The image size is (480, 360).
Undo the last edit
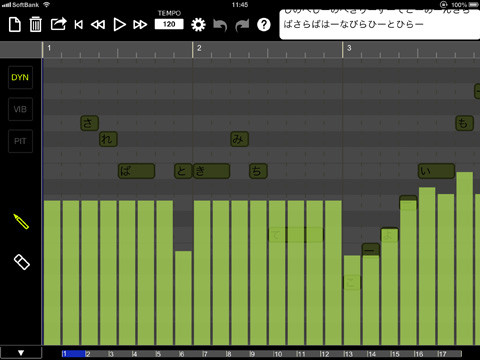[220, 25]
